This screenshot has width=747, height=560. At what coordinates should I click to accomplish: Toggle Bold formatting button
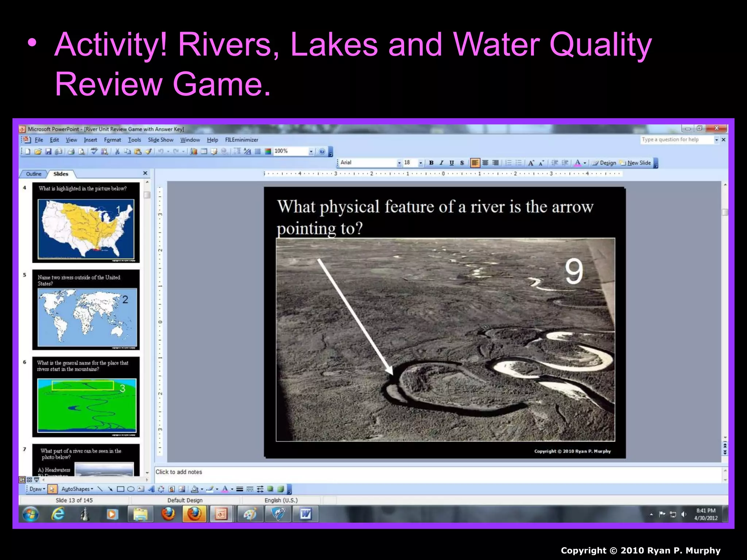[x=431, y=163]
